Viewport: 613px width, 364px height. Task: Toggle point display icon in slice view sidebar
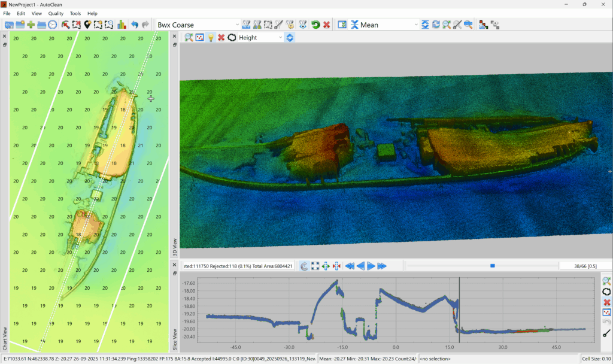pyautogui.click(x=606, y=313)
